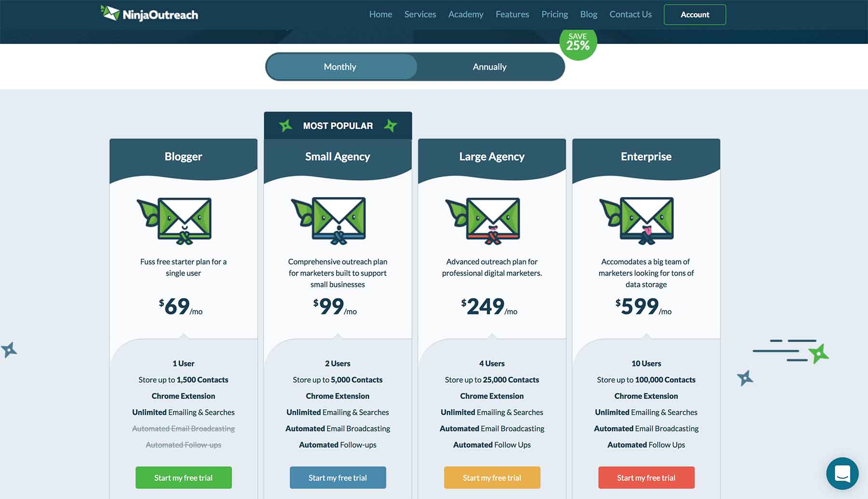Click Unlimited Emailing & Searches in Enterprise

(646, 412)
